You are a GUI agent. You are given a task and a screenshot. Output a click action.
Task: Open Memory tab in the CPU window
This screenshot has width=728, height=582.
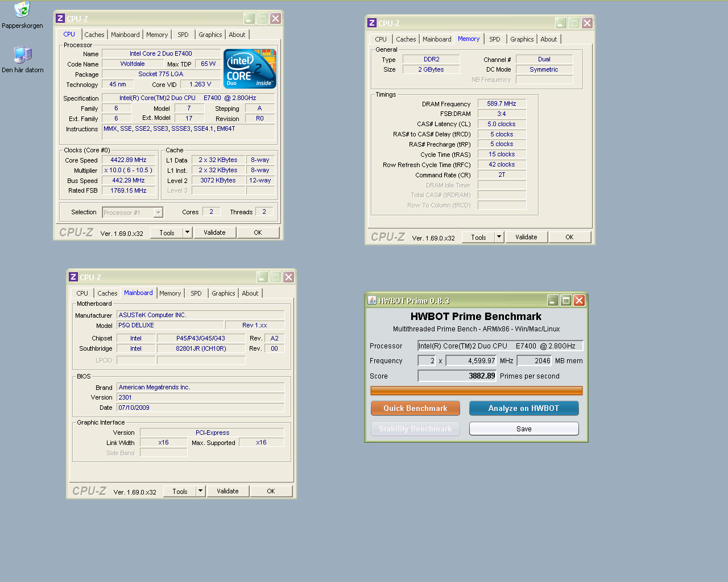157,35
